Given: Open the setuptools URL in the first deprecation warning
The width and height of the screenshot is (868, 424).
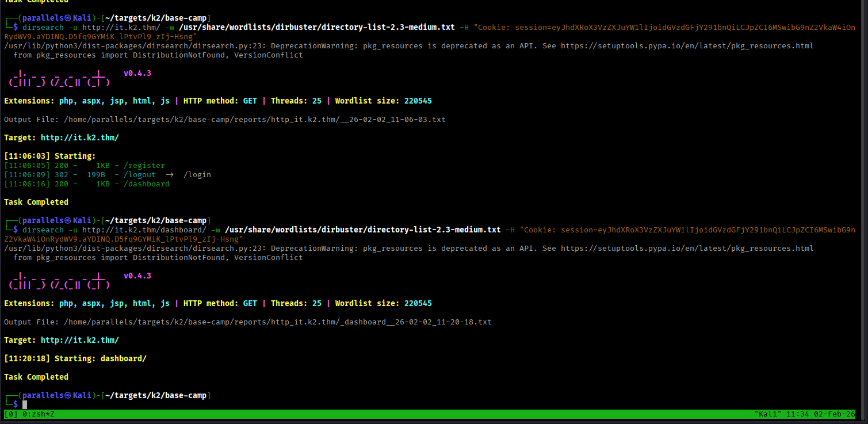Looking at the screenshot, I should [x=687, y=45].
